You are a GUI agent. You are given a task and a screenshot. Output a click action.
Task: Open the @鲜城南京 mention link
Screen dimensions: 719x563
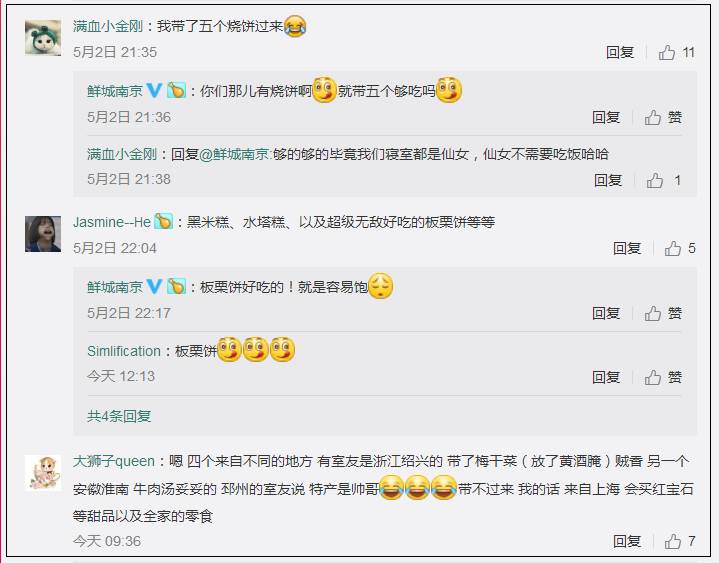tap(235, 154)
